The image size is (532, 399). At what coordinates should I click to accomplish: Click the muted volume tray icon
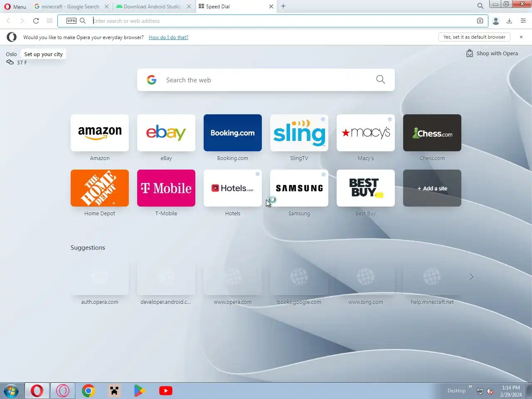(490, 391)
